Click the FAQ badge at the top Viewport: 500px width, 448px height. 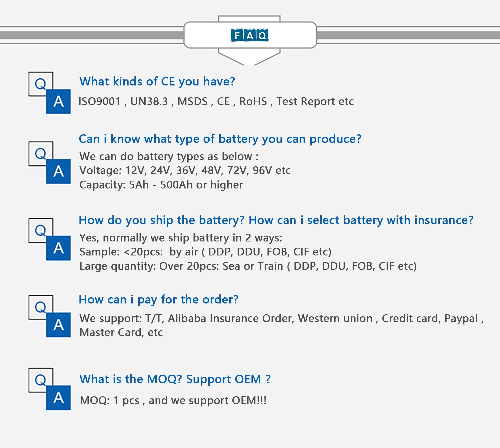pos(250,35)
